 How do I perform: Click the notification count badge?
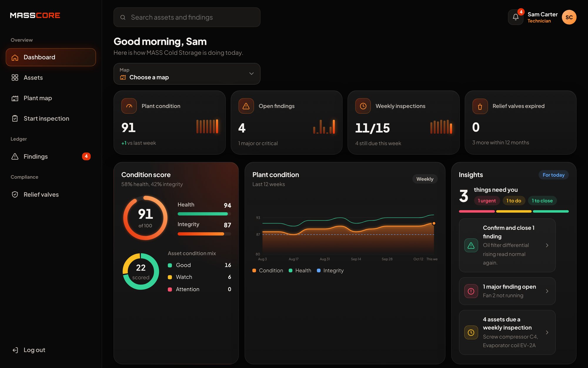click(521, 12)
